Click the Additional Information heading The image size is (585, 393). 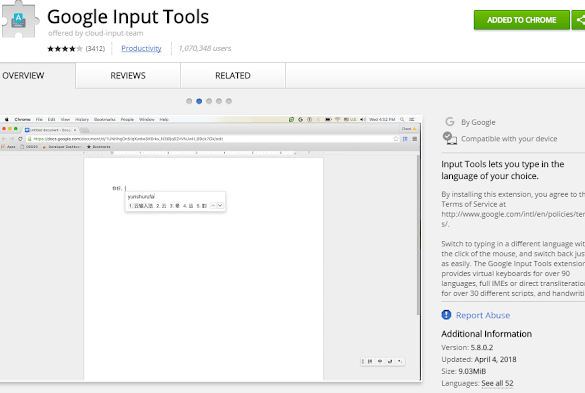tap(487, 334)
